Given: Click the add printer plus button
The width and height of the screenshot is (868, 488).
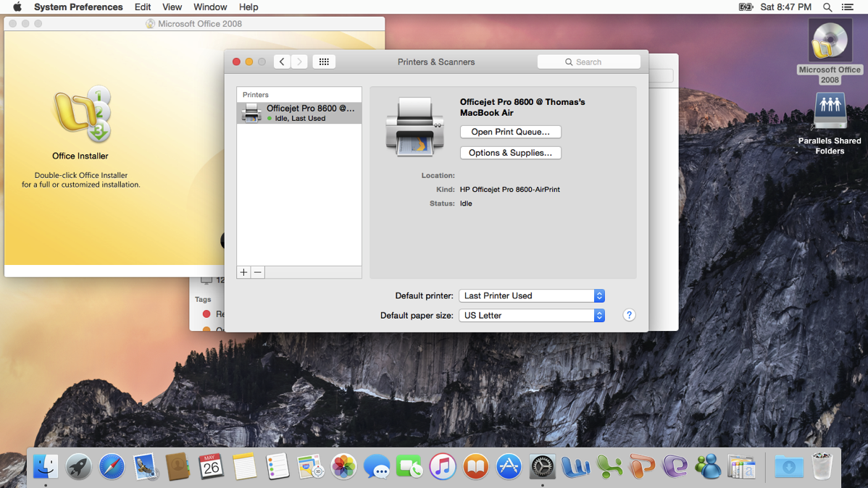Looking at the screenshot, I should pos(243,272).
